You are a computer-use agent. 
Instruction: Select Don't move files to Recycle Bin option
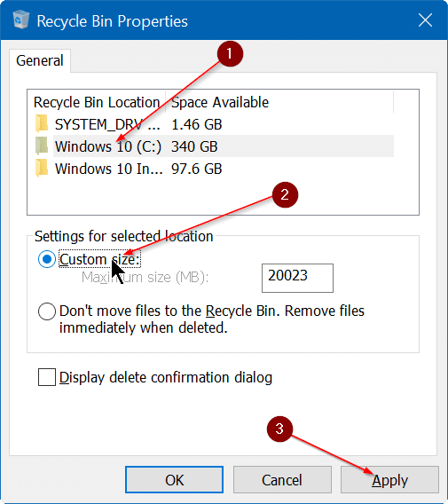tap(47, 311)
